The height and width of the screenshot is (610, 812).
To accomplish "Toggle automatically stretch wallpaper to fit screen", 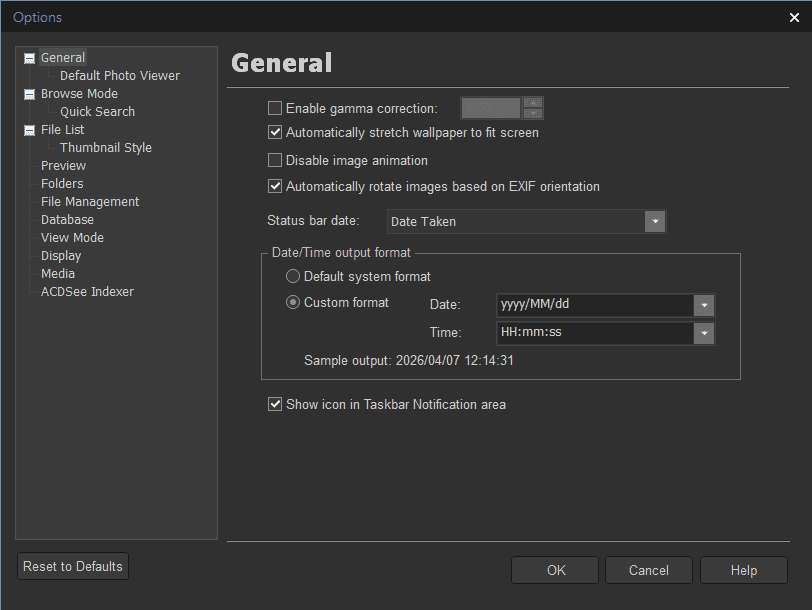I will (x=274, y=133).
